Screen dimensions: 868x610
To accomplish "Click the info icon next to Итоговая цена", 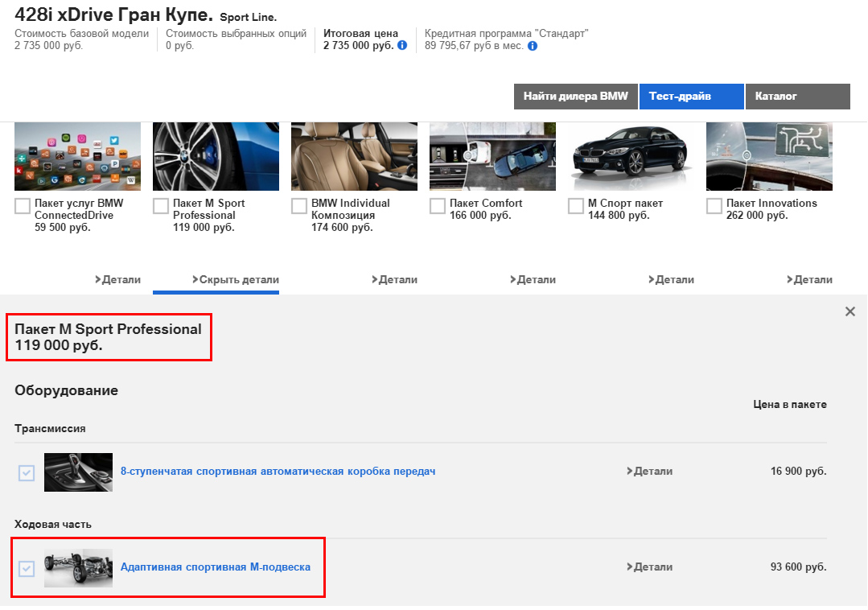I will point(402,45).
